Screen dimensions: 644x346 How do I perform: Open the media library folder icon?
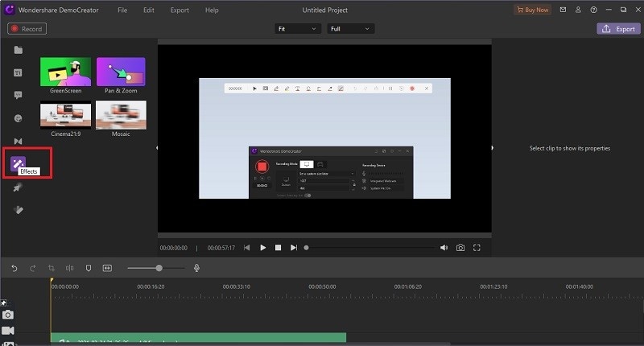click(x=18, y=50)
